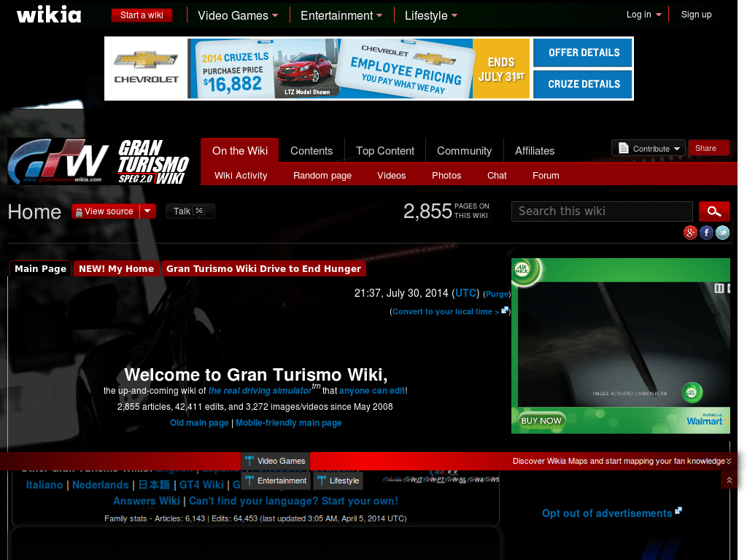Viewport: 747px width, 560px height.
Task: Click the Twitter share icon
Action: (722, 233)
